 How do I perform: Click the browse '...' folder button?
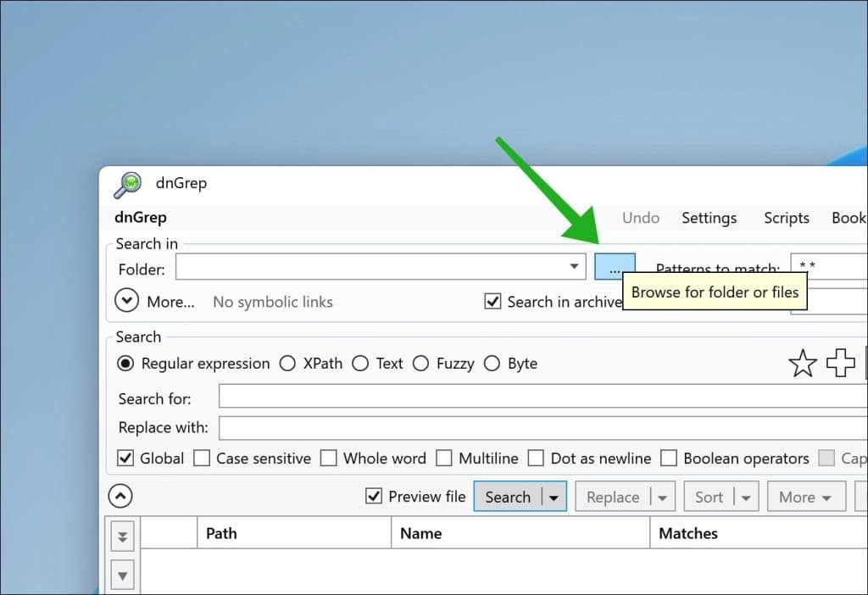(x=615, y=267)
